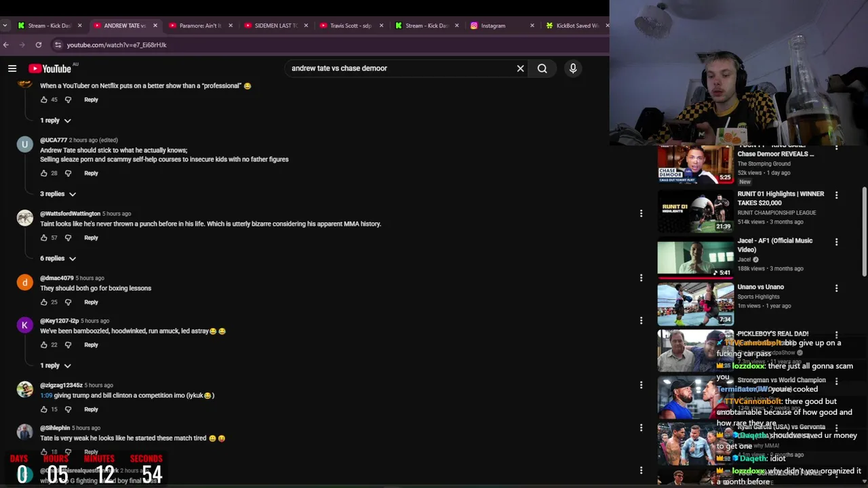Image resolution: width=868 pixels, height=488 pixels.
Task: Like the @Key1207-l2p bamboozled comment
Action: tap(44, 345)
